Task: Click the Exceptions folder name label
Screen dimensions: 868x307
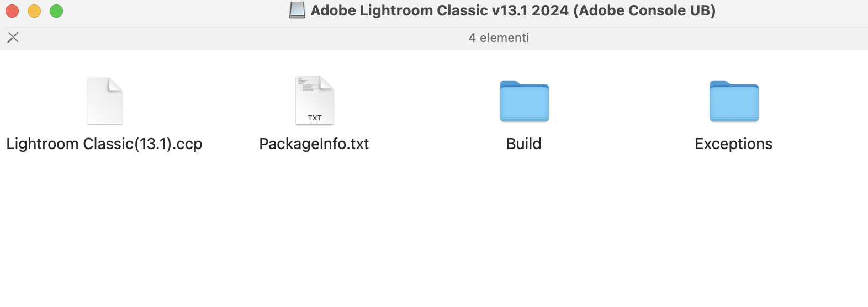Action: pos(734,144)
